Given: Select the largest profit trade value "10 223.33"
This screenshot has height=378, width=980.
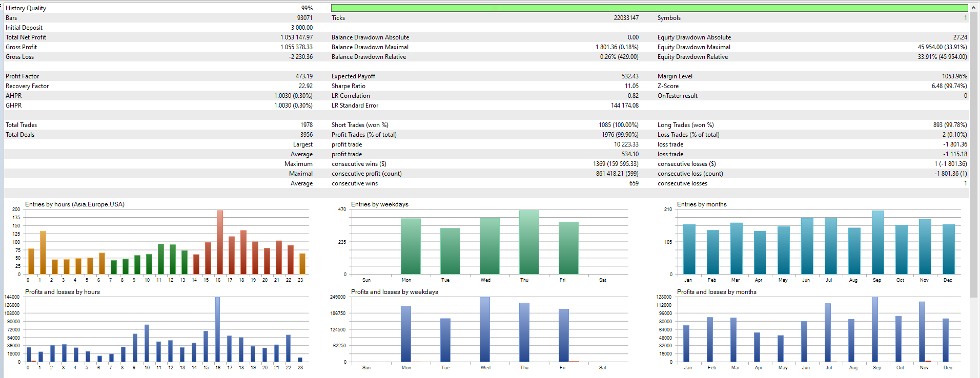Looking at the screenshot, I should pyautogui.click(x=626, y=144).
